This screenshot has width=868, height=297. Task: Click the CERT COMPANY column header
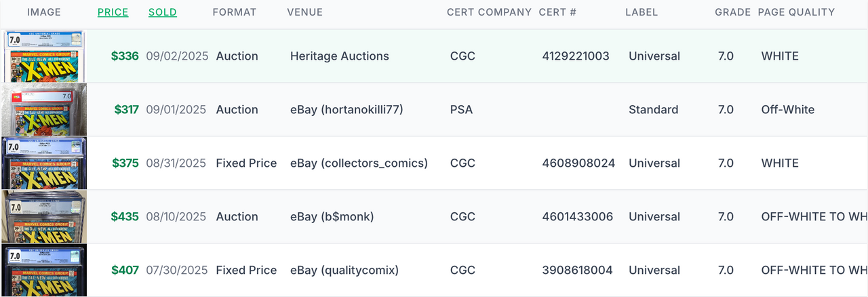(490, 12)
